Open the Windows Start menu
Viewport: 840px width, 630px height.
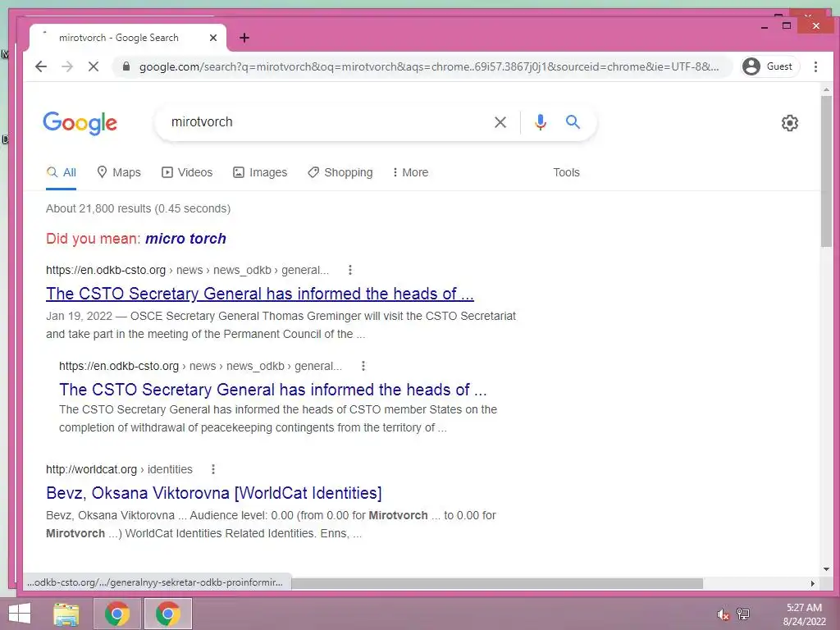pyautogui.click(x=19, y=614)
